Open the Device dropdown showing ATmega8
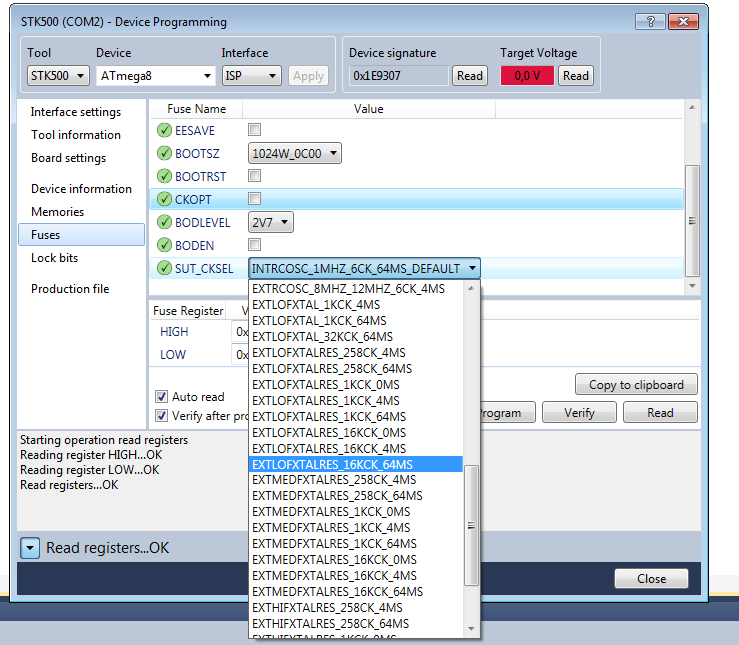 pyautogui.click(x=156, y=75)
